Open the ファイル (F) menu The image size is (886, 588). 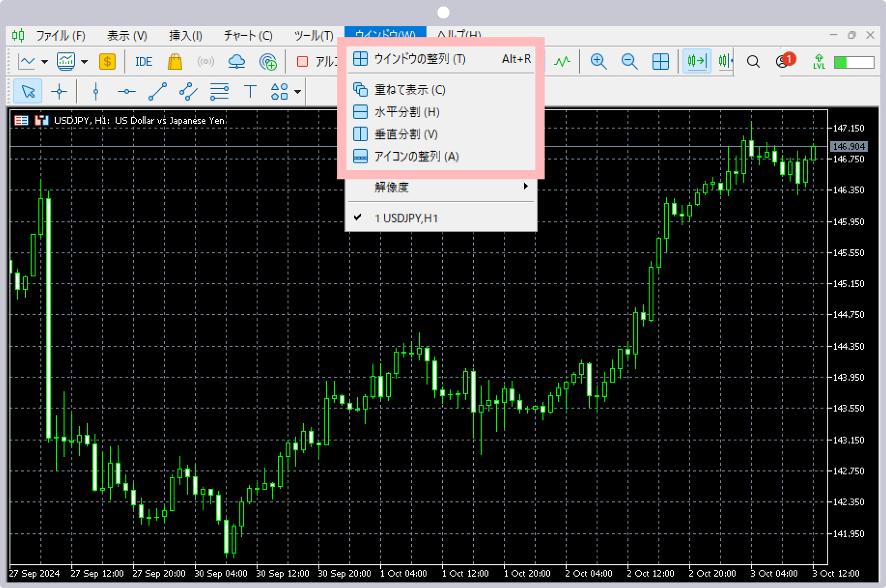click(60, 36)
